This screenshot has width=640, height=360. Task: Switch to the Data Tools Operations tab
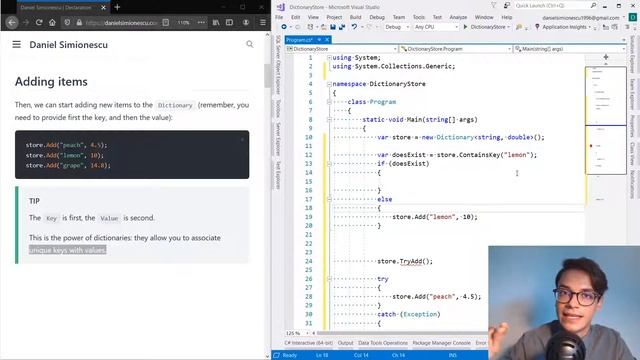(383, 343)
